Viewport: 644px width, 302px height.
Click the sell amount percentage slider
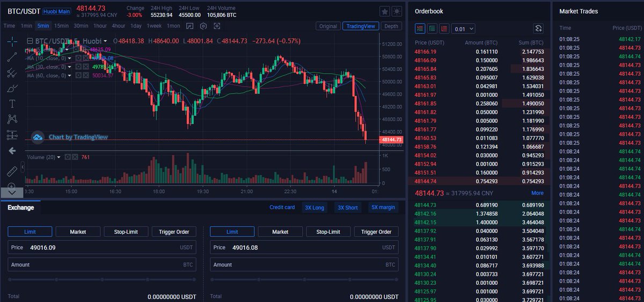click(x=304, y=280)
